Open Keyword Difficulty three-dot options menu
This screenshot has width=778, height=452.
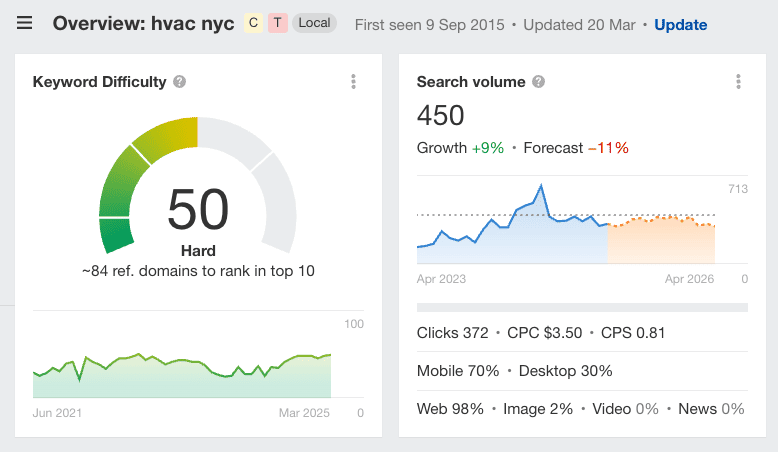pyautogui.click(x=353, y=82)
